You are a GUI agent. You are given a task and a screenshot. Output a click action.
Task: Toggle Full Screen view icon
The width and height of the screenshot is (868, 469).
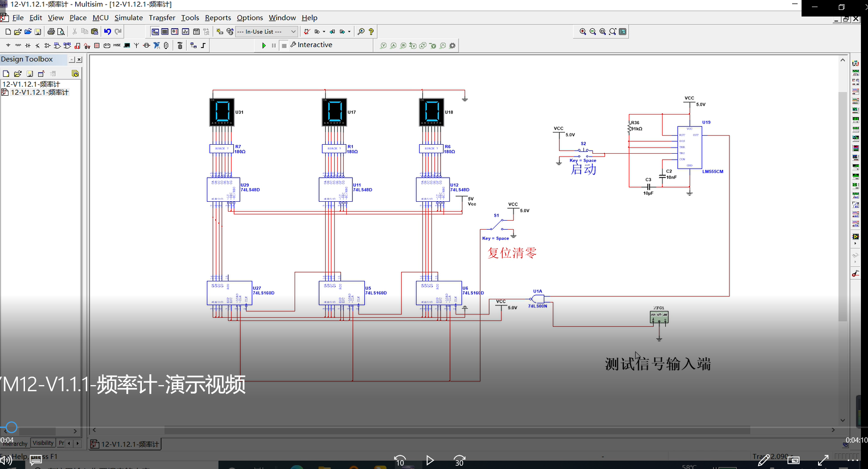click(622, 32)
